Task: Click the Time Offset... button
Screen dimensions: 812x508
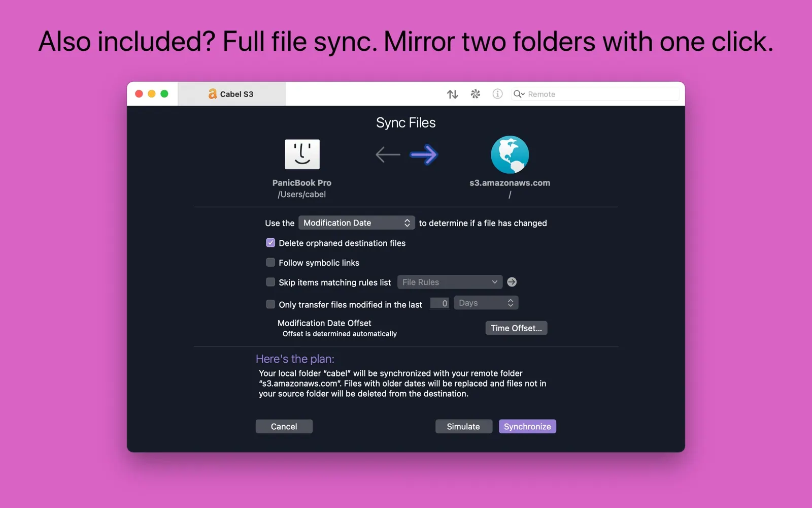Action: pyautogui.click(x=516, y=328)
